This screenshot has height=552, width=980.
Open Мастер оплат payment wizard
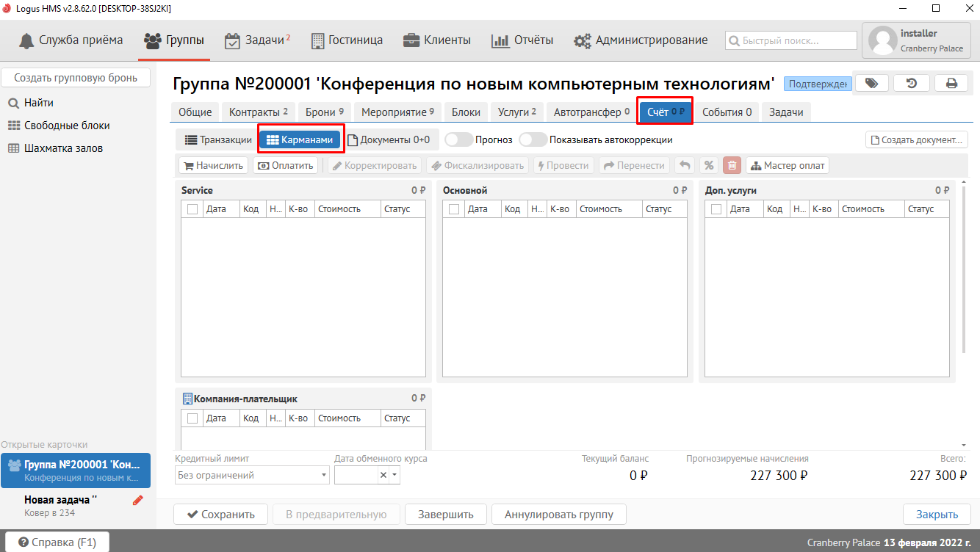(788, 165)
